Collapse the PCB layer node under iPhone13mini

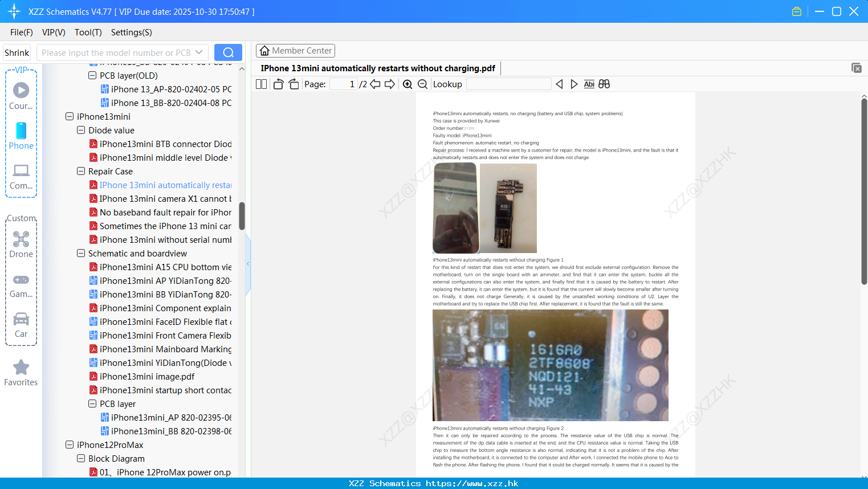coord(92,404)
